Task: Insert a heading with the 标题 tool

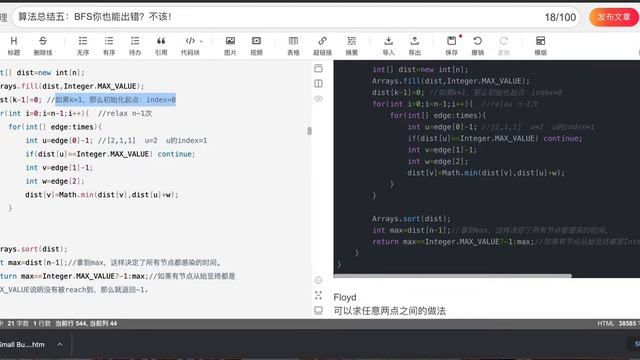Action: tap(13, 45)
